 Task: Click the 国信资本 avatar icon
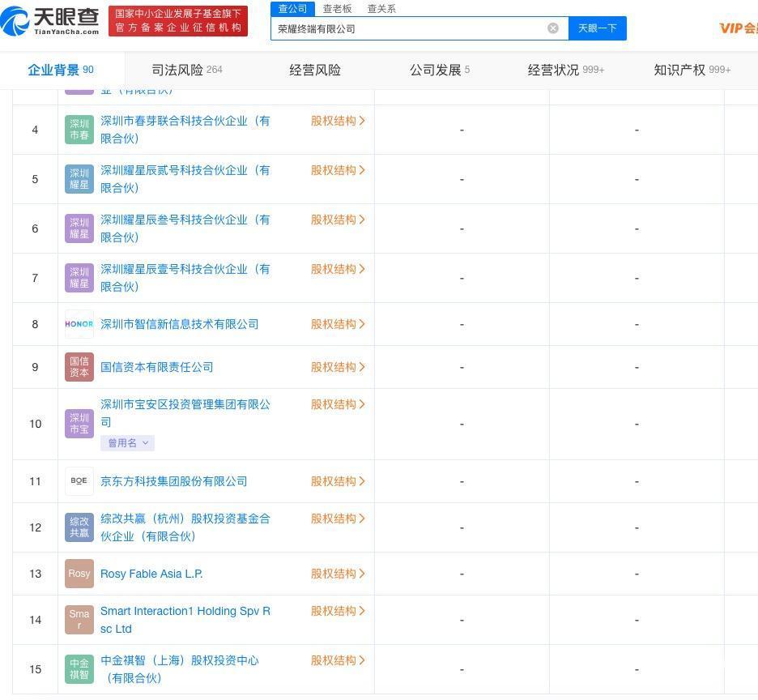[79, 367]
